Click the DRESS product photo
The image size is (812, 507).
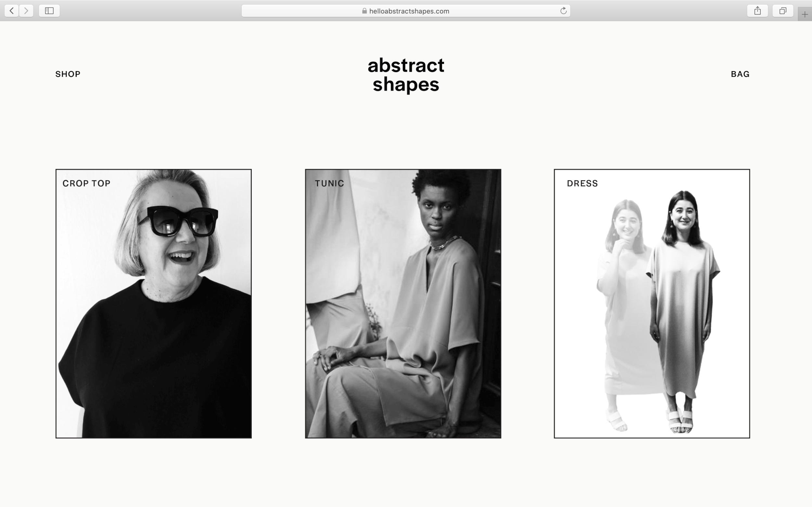(x=652, y=304)
